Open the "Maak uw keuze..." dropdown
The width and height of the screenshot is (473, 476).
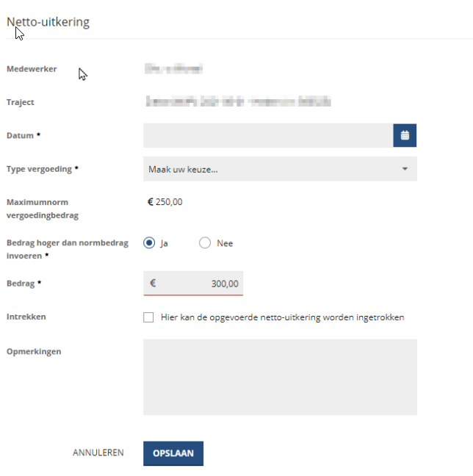272,169
